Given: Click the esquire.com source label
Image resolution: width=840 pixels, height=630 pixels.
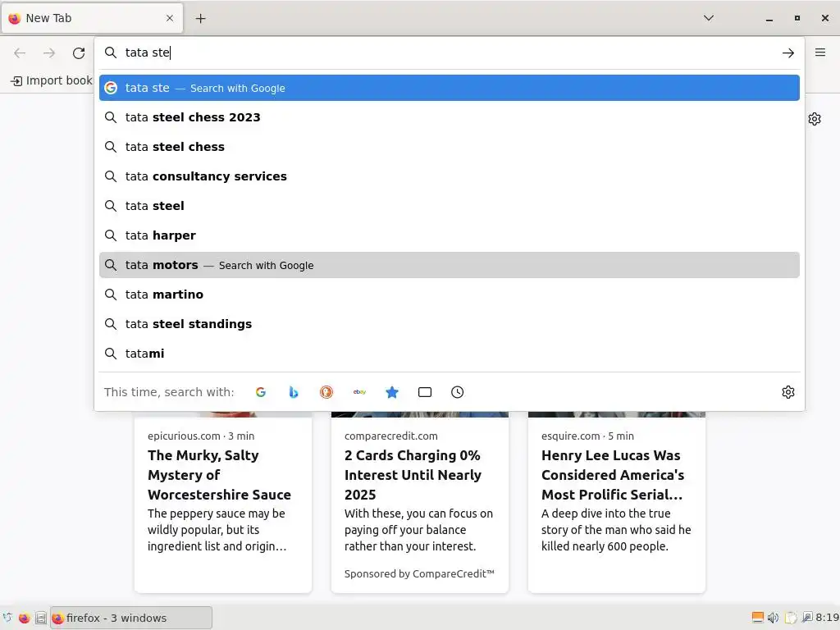Looking at the screenshot, I should (x=571, y=436).
